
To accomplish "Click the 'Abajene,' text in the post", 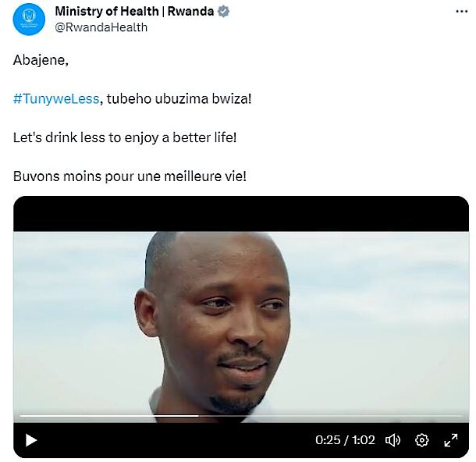I will [41, 60].
